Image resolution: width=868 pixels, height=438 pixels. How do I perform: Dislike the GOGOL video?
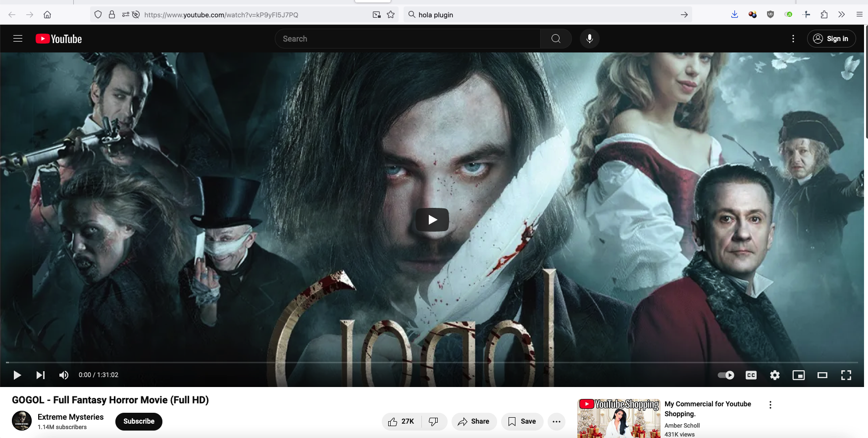pos(434,422)
